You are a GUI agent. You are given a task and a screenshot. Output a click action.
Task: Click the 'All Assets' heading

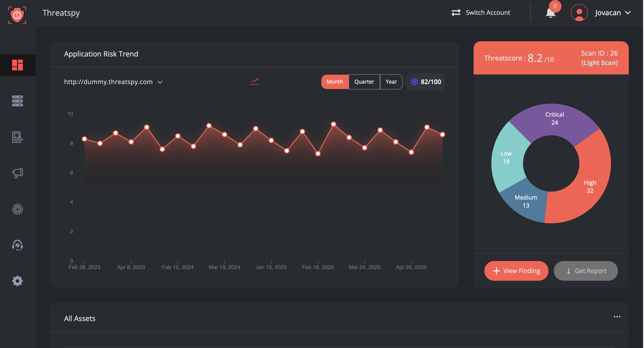click(80, 318)
